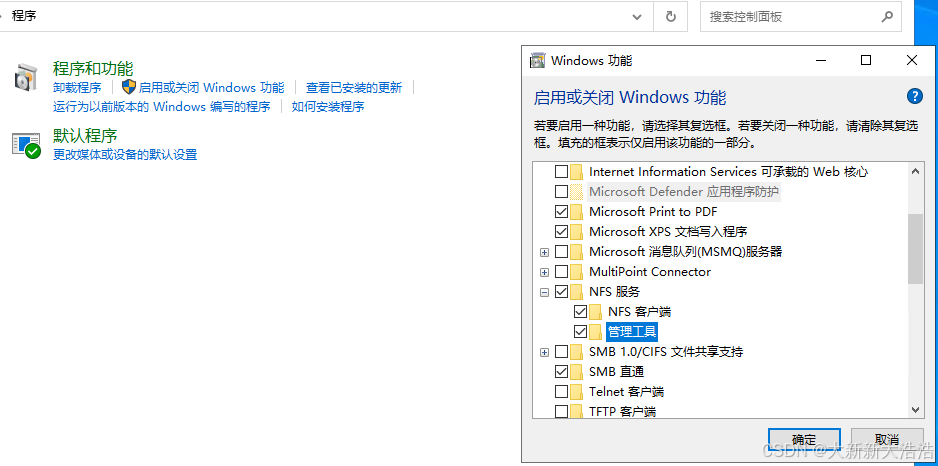Click the Default Programs icon

(26, 145)
